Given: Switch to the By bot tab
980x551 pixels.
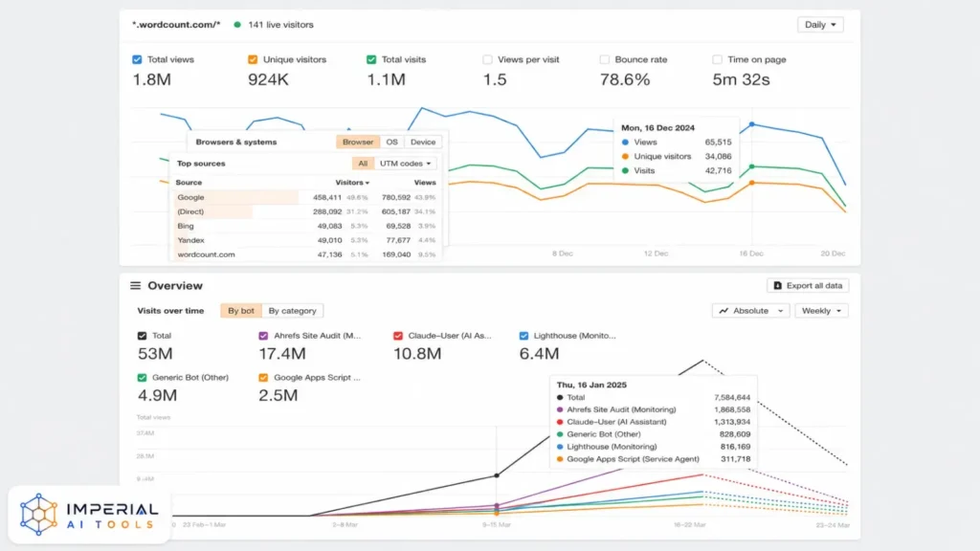Looking at the screenshot, I should (x=240, y=311).
